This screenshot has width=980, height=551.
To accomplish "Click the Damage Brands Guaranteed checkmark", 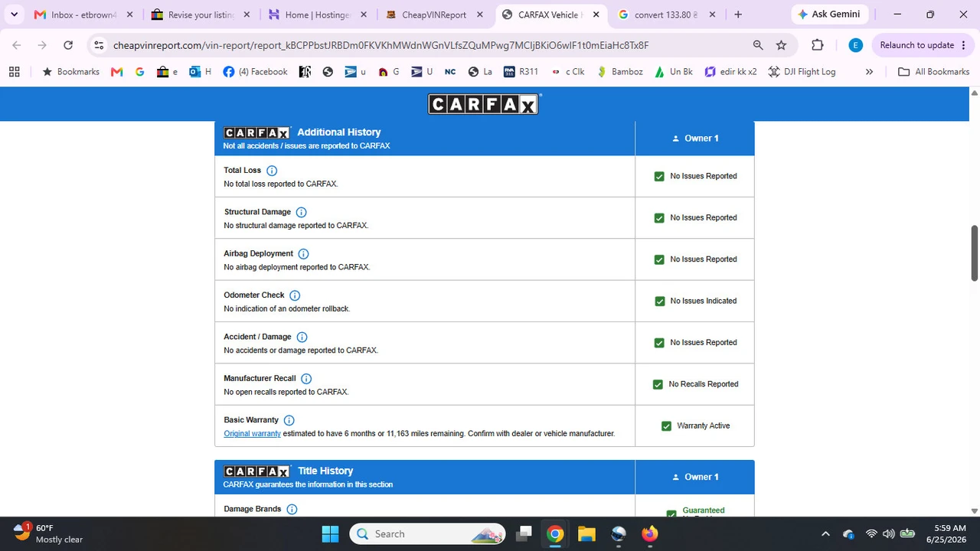I will pos(671,513).
